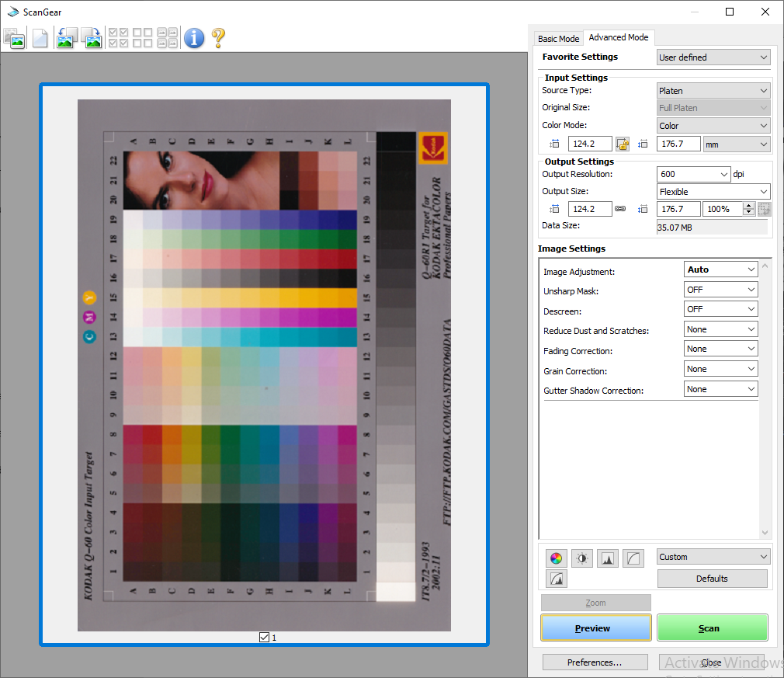The image size is (784, 678).
Task: Open the Histogram adjustment
Action: coord(608,558)
